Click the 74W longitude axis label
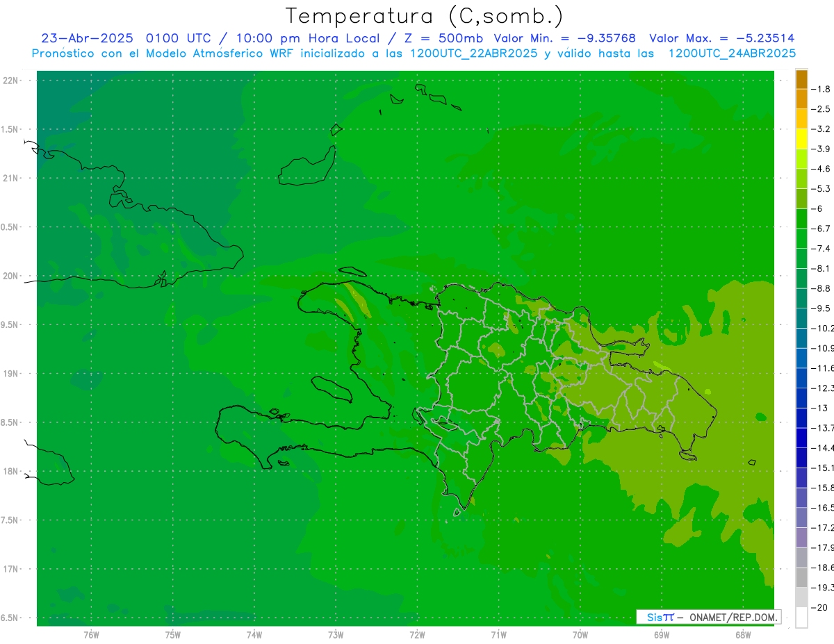Screen dimensions: 834x644 pos(254,635)
